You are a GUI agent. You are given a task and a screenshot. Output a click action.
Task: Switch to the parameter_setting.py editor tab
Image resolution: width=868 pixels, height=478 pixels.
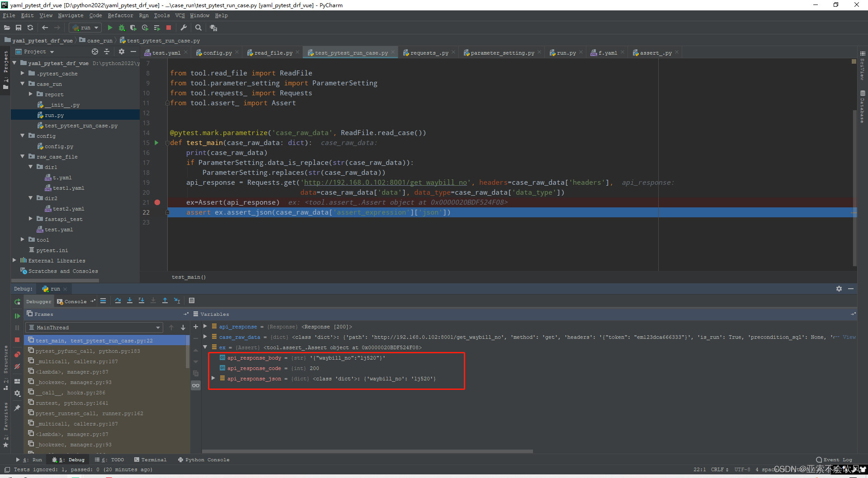coord(502,53)
